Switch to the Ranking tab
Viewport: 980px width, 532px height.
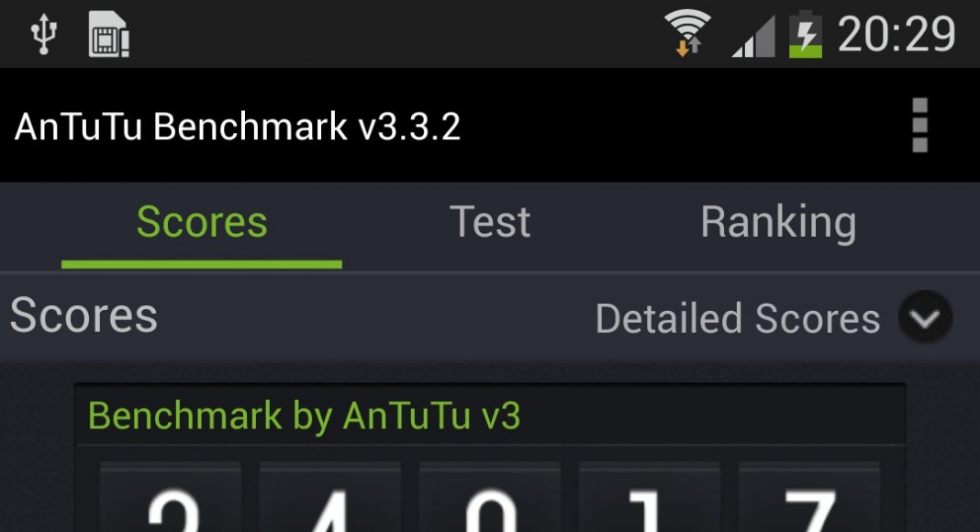pyautogui.click(x=778, y=224)
